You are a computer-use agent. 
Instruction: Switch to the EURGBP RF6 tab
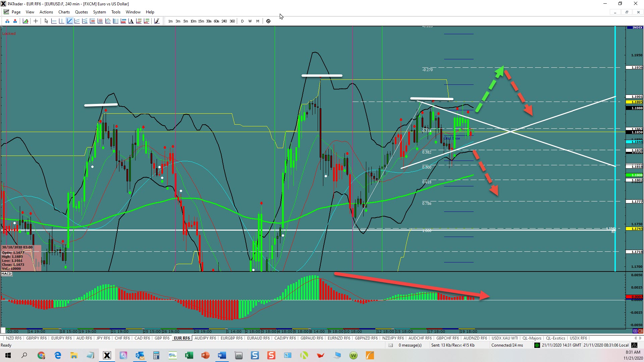point(231,338)
